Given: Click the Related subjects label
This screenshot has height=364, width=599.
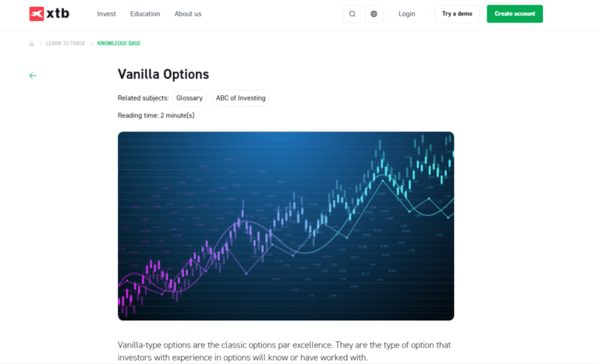Looking at the screenshot, I should [x=143, y=98].
